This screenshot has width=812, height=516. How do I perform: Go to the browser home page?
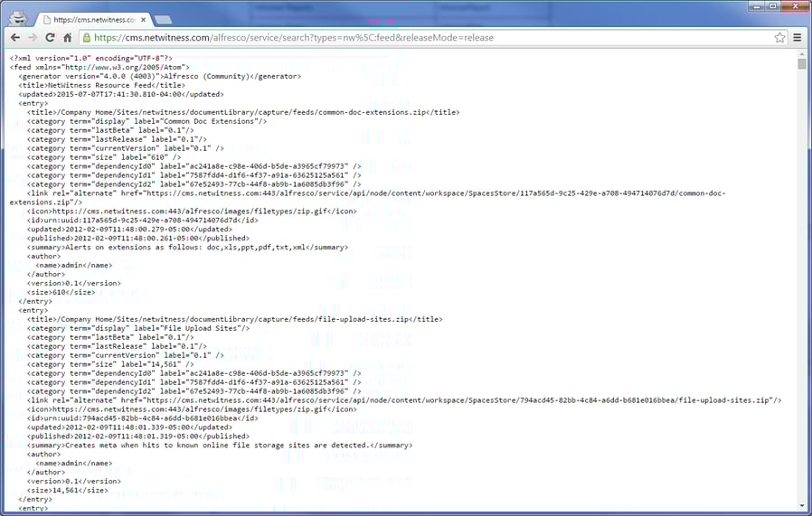point(67,38)
